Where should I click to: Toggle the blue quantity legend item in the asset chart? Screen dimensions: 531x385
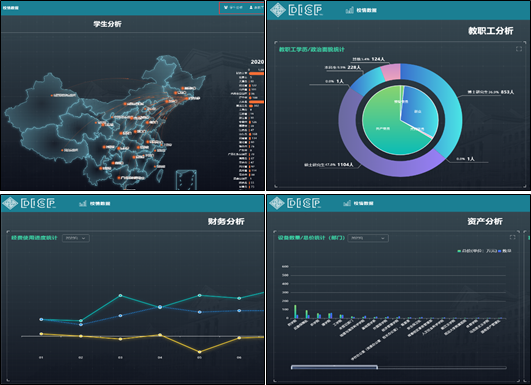click(504, 251)
